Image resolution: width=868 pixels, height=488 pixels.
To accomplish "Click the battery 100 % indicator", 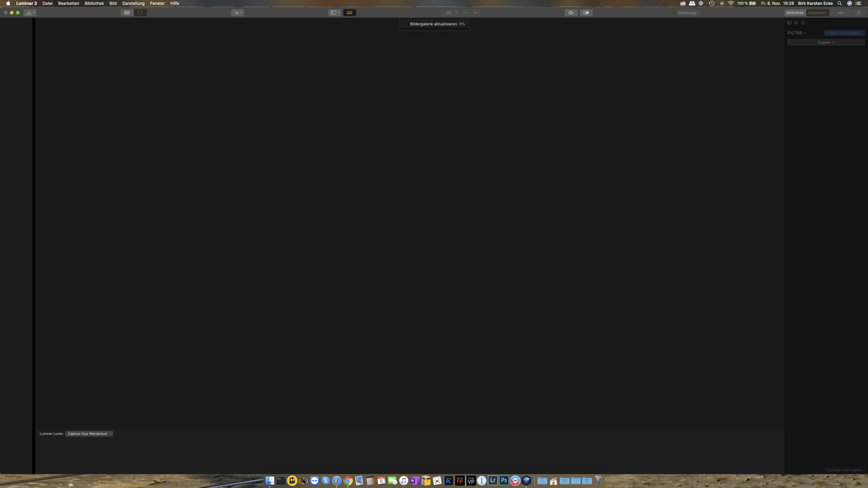I will [746, 3].
